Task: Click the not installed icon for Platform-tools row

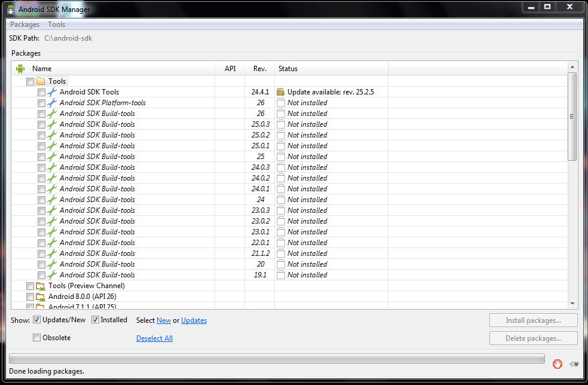Action: tap(280, 103)
